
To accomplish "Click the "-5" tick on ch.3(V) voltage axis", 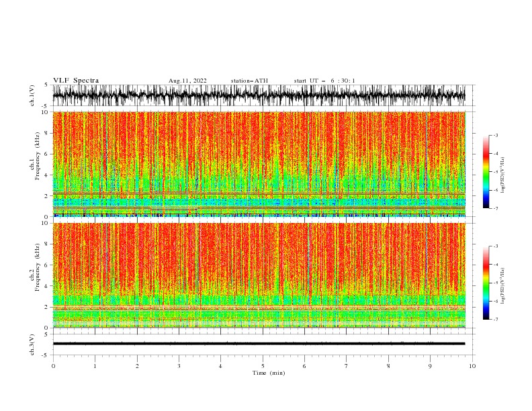I will tap(45, 356).
